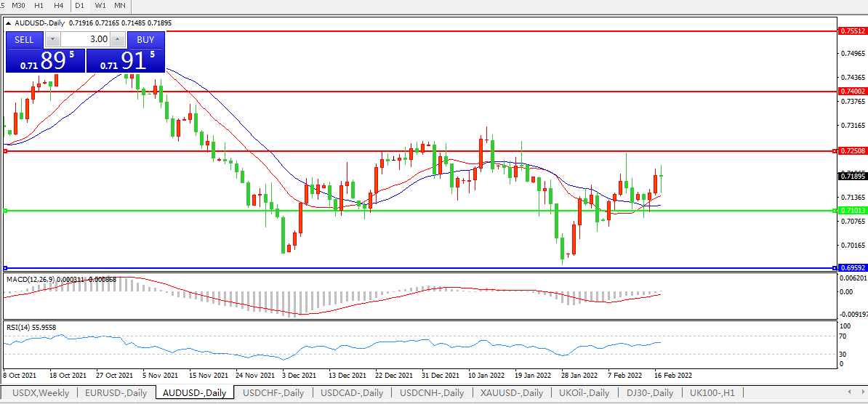Choose the H4 timeframe

click(58, 6)
